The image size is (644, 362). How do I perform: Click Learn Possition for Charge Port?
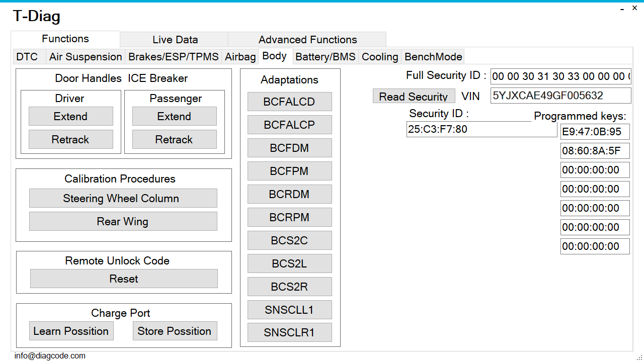pyautogui.click(x=71, y=331)
